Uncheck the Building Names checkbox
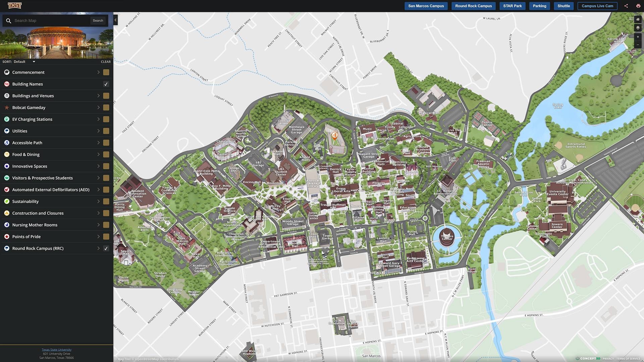 click(x=106, y=84)
